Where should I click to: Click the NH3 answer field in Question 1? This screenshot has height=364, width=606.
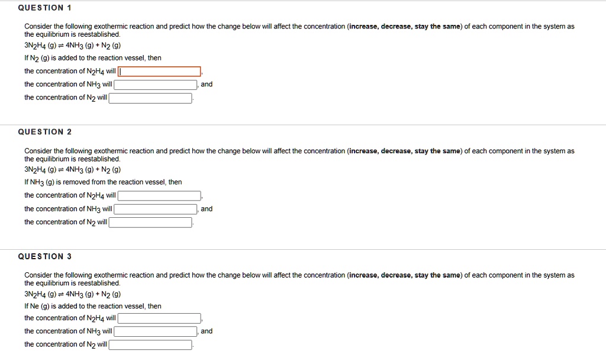pos(156,85)
